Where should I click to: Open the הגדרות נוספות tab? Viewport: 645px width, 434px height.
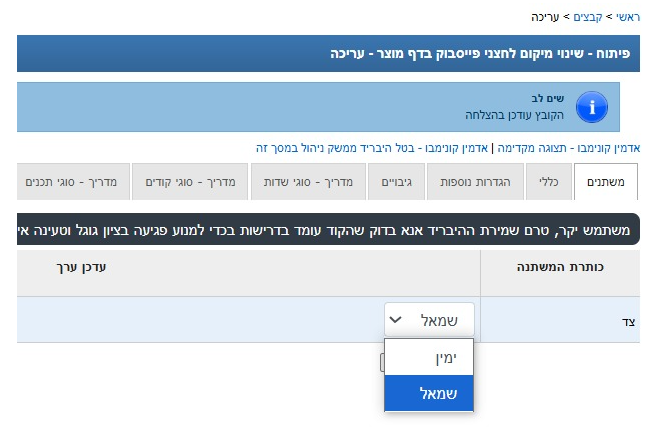point(475,181)
